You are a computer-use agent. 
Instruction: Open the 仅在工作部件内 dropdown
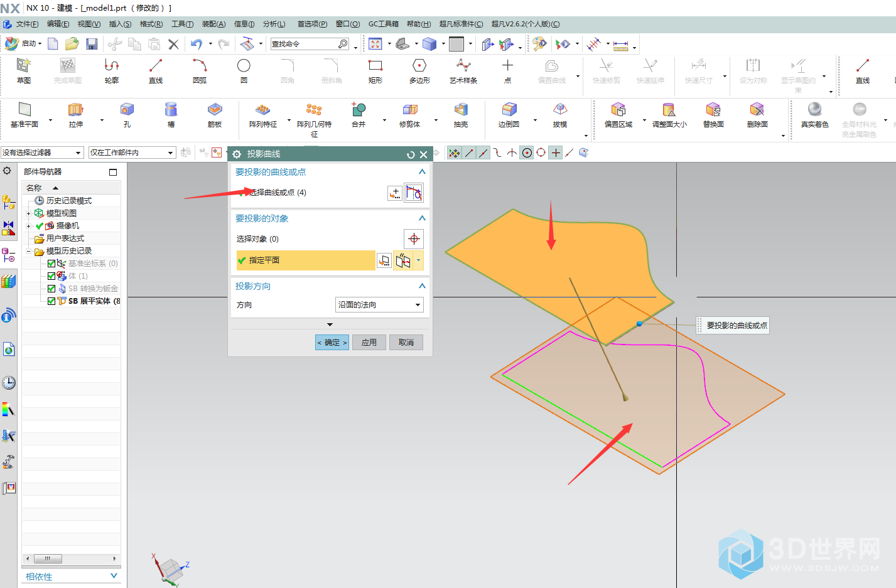click(x=132, y=152)
